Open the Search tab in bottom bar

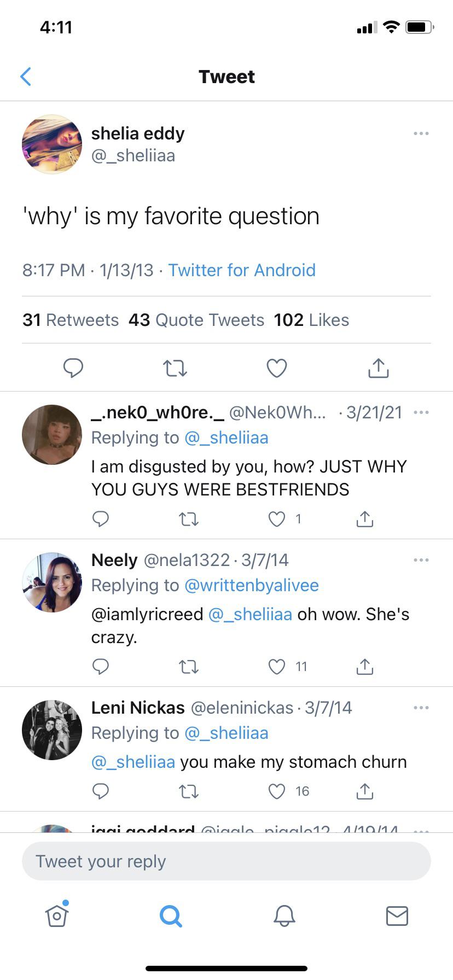tap(171, 915)
